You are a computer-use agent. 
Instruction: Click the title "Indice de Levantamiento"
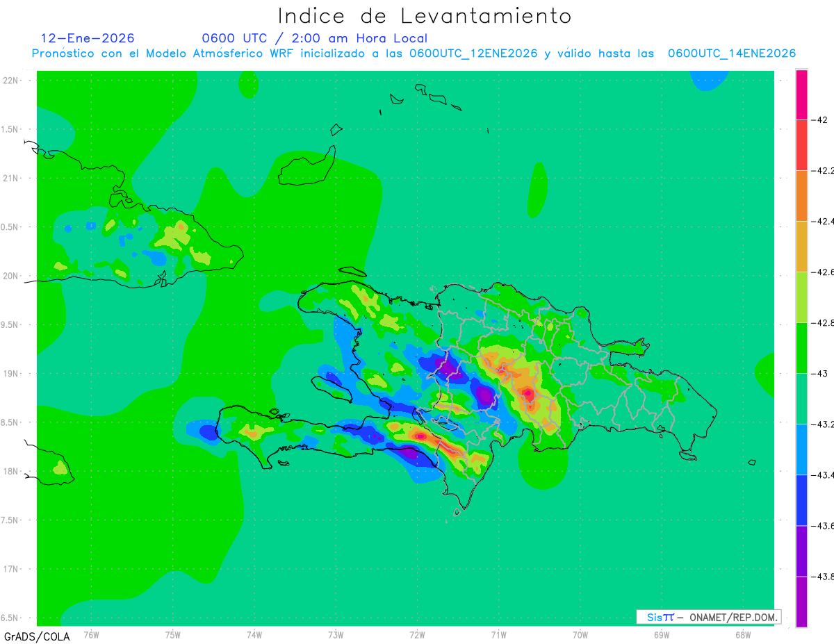[x=425, y=15]
